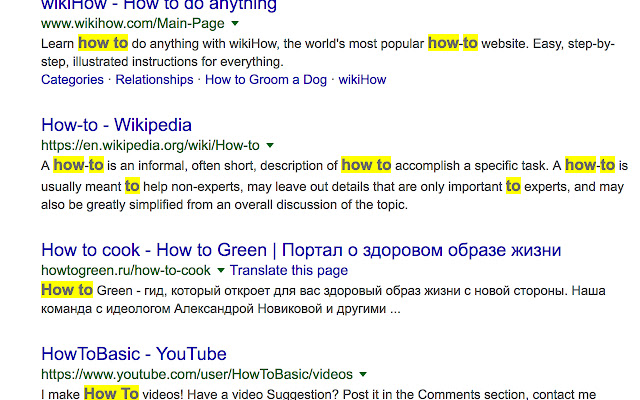Open the How to cook - How to Green result
Viewport: 640px width, 400px height.
(x=301, y=250)
